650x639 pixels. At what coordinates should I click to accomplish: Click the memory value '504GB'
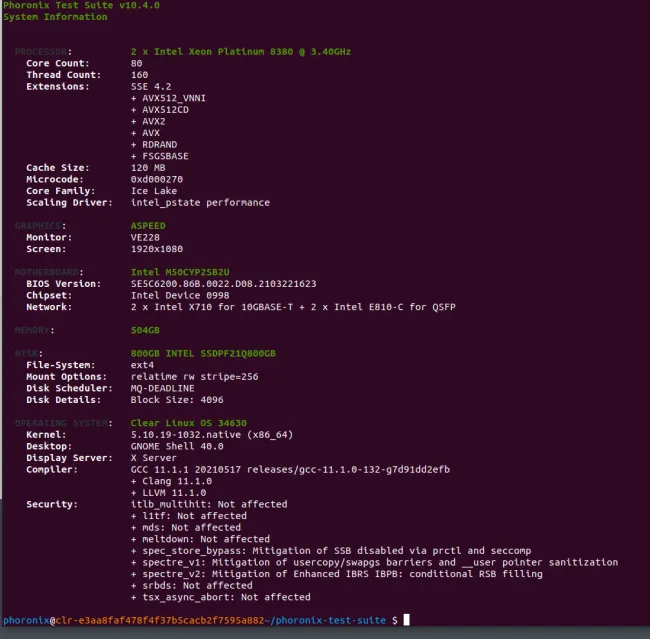click(145, 330)
